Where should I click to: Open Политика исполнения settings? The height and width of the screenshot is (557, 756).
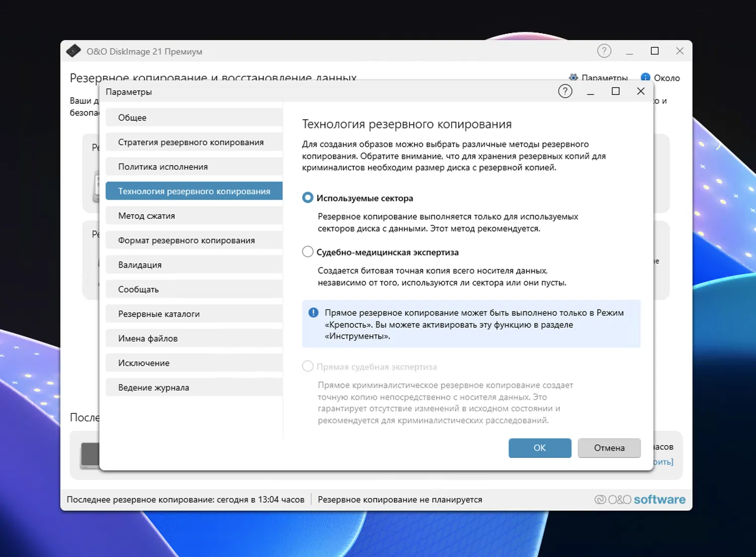click(194, 167)
